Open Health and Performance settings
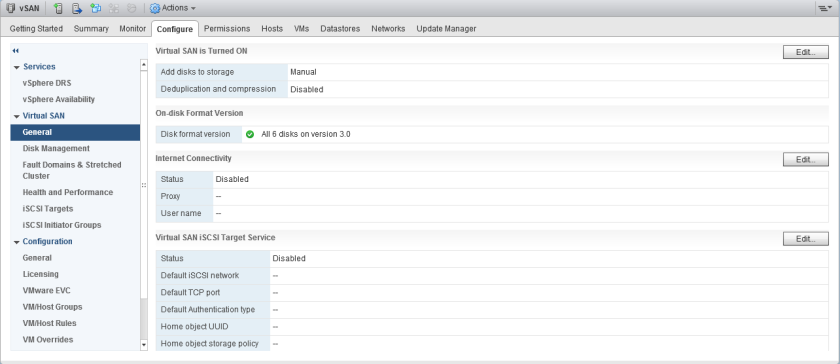The height and width of the screenshot is (364, 840). [x=68, y=192]
